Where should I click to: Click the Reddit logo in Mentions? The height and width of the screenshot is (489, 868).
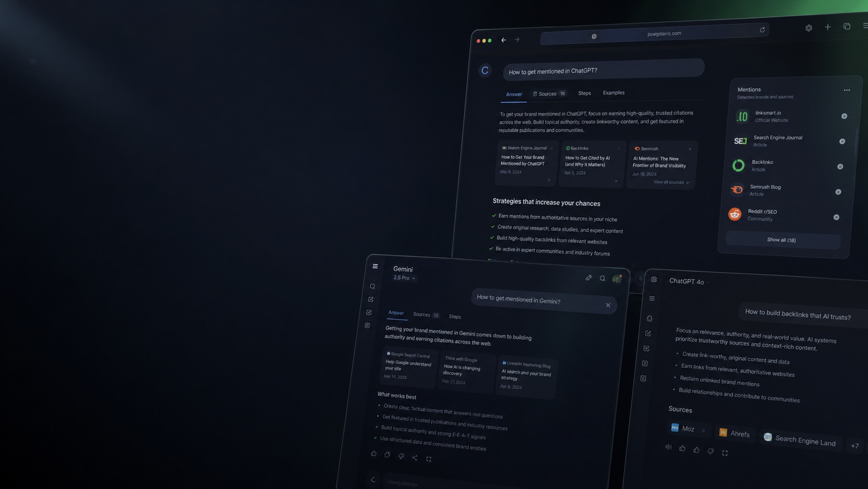[735, 214]
